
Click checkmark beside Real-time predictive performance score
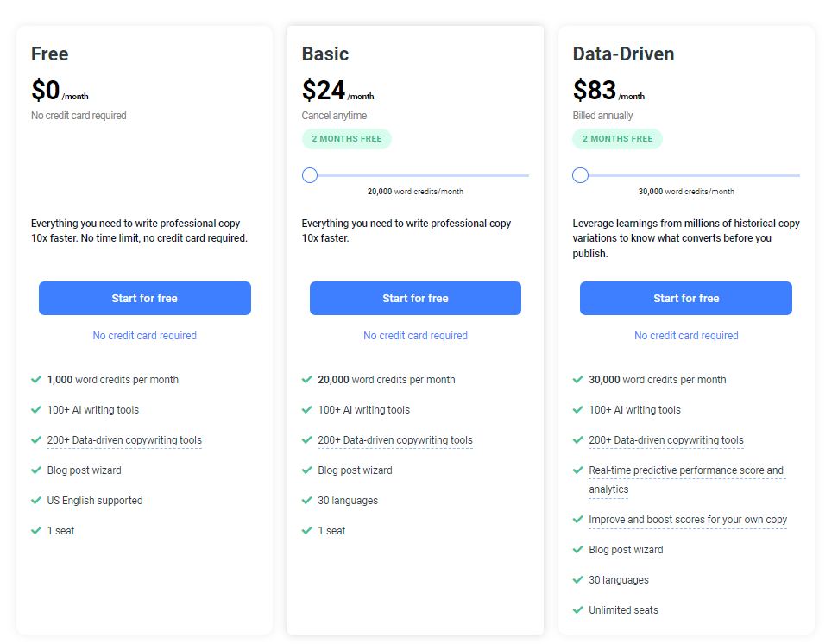pyautogui.click(x=578, y=470)
